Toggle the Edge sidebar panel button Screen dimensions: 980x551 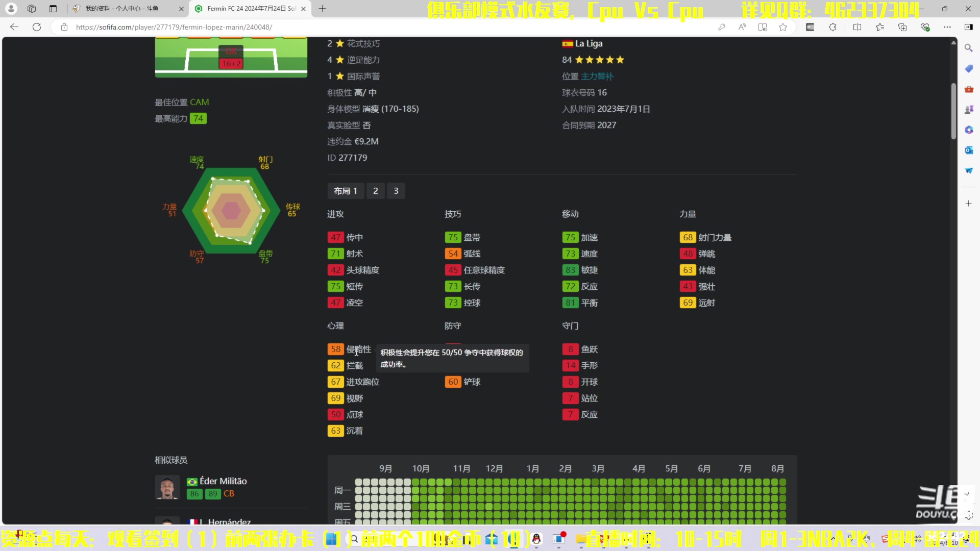(x=969, y=27)
